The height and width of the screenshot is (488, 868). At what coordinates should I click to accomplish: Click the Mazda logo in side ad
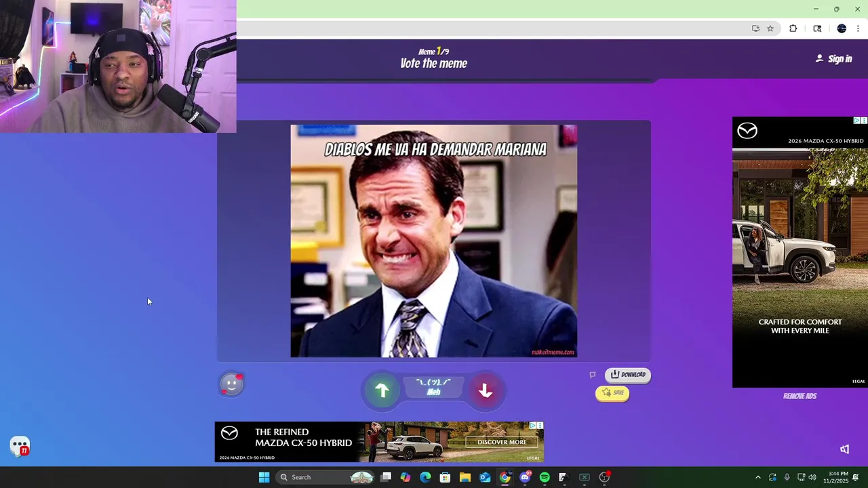(747, 131)
